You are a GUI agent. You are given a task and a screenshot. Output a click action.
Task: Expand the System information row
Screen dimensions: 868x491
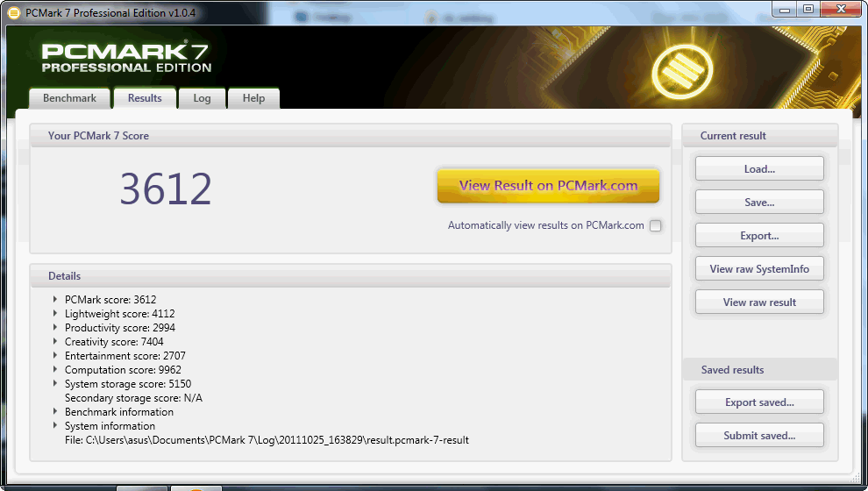(x=55, y=426)
